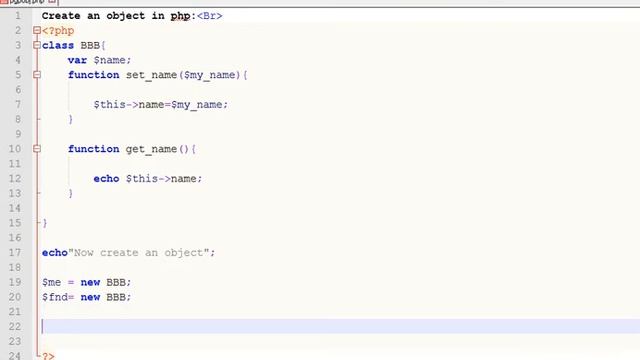Click line number 20 in the margin
The height and width of the screenshot is (360, 640).
[x=15, y=297]
